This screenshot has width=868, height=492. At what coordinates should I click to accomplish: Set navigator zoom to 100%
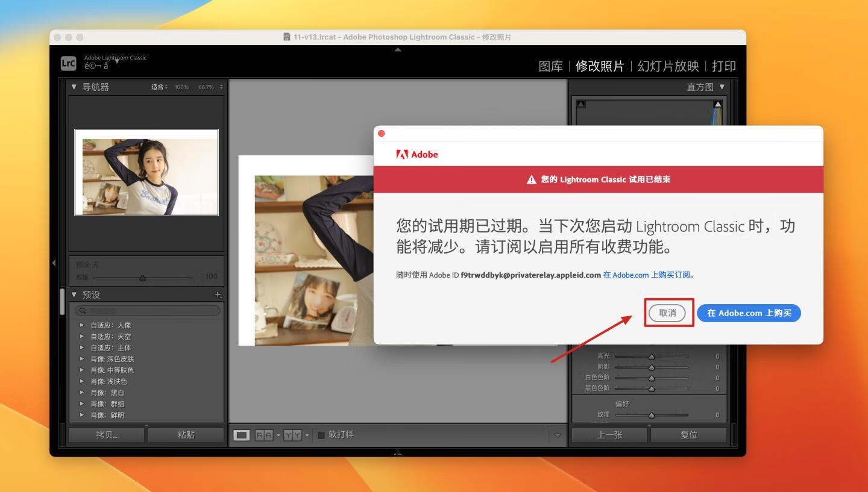pyautogui.click(x=181, y=87)
